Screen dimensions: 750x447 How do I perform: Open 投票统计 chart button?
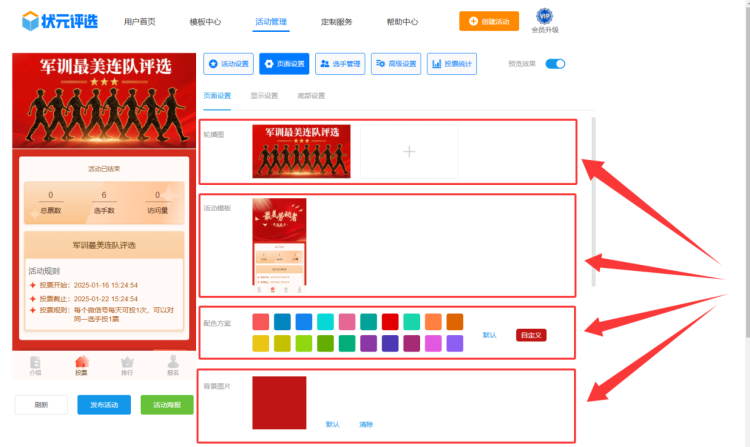click(451, 64)
